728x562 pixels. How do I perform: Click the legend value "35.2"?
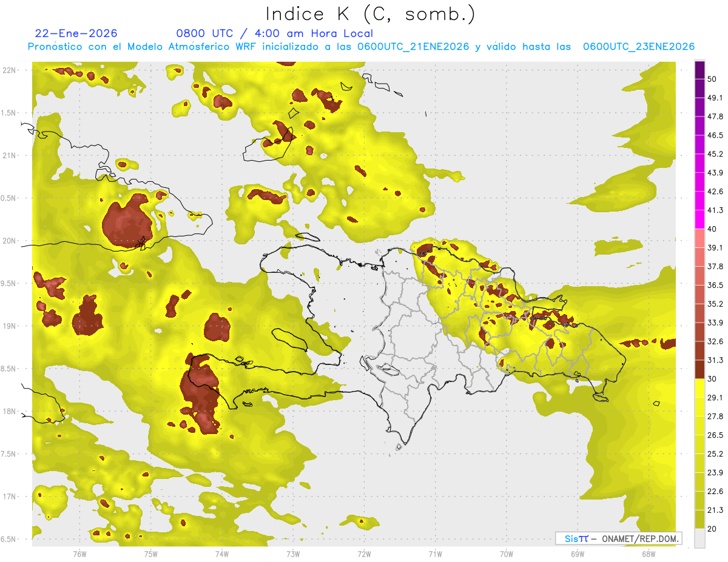coord(715,304)
